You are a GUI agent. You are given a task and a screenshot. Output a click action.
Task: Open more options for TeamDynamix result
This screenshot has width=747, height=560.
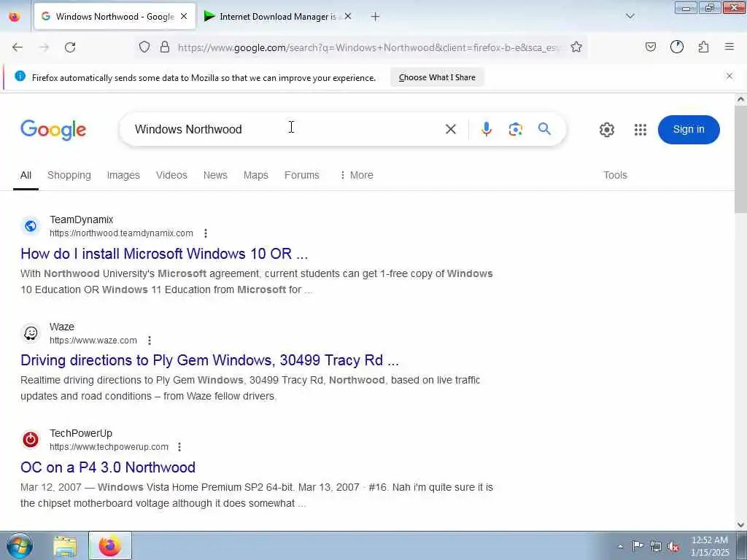pos(205,233)
